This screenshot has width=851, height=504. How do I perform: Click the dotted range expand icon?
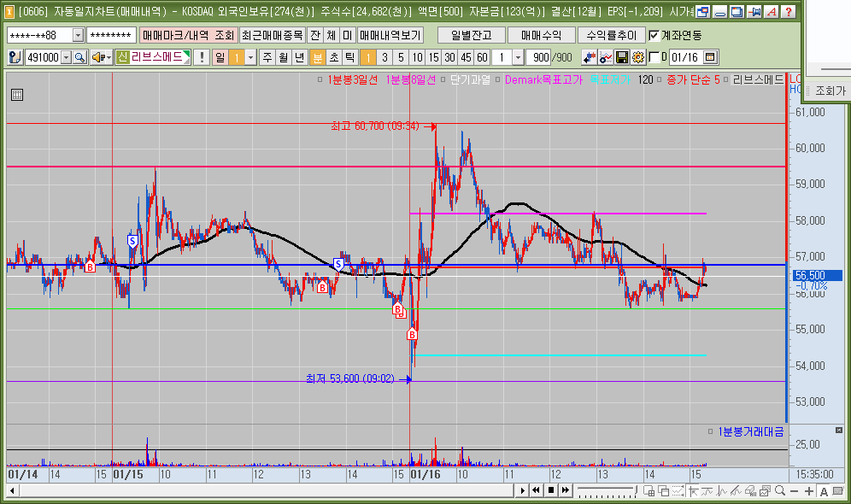pyautogui.click(x=678, y=490)
